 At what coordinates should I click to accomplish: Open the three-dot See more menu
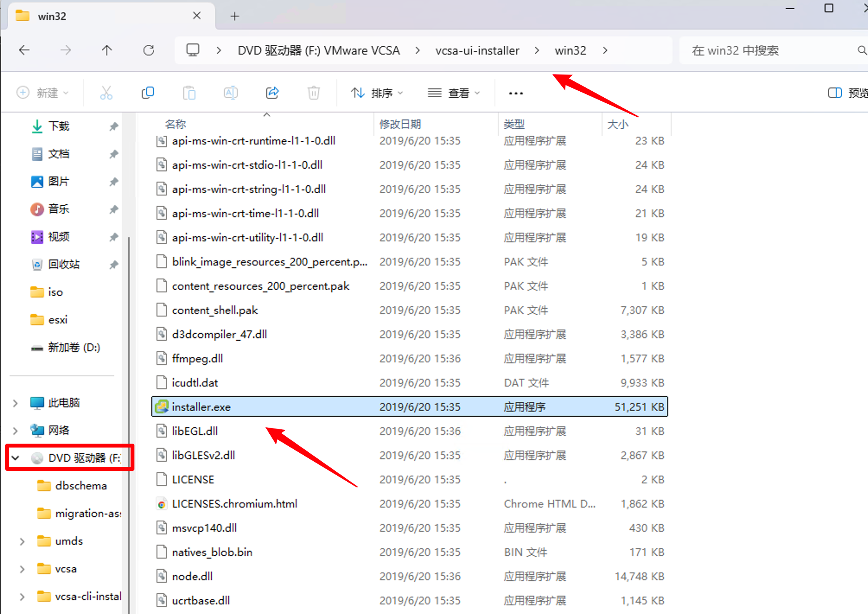pyautogui.click(x=516, y=93)
